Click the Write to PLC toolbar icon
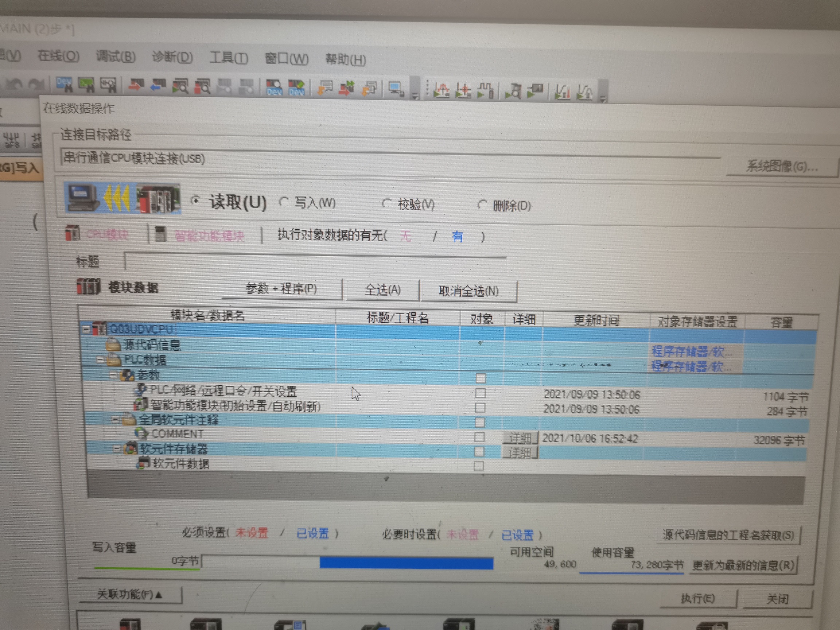The width and height of the screenshot is (840, 630). click(x=136, y=85)
